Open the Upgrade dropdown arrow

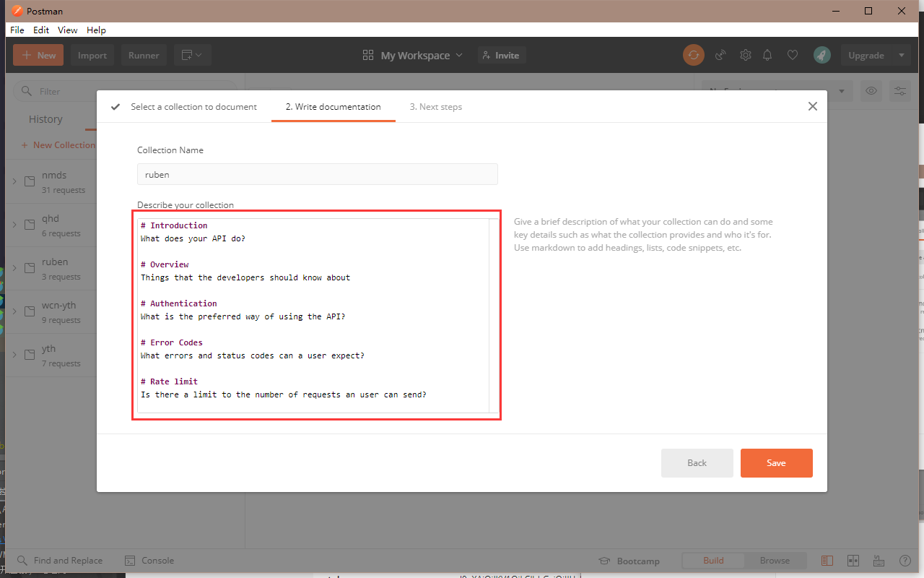[901, 55]
